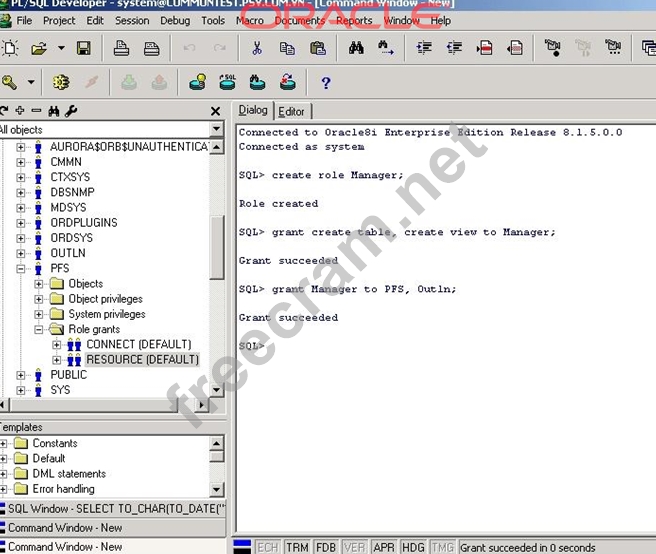Viewport: 656px width, 554px height.
Task: Select the RESOURCE (DEFAULT) role
Action: (142, 359)
